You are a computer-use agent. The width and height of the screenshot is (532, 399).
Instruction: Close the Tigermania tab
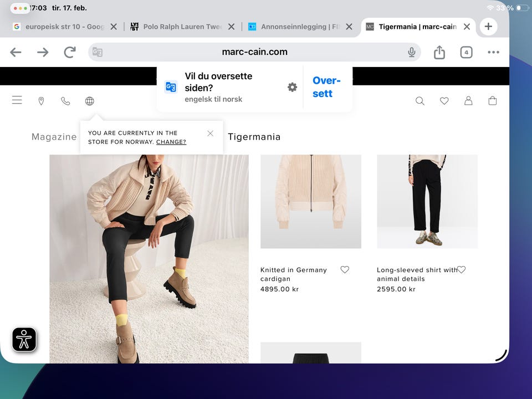[x=467, y=27]
